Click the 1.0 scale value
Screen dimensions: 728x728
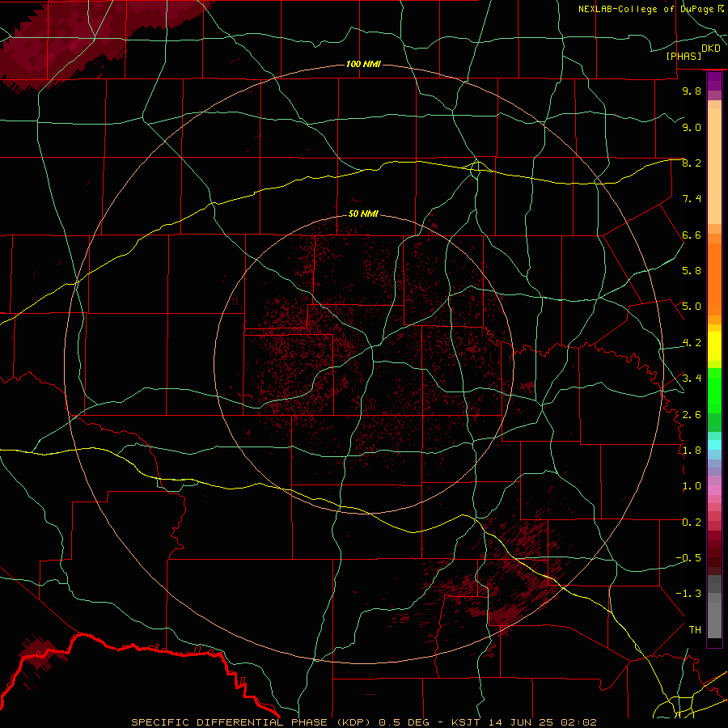coord(692,486)
